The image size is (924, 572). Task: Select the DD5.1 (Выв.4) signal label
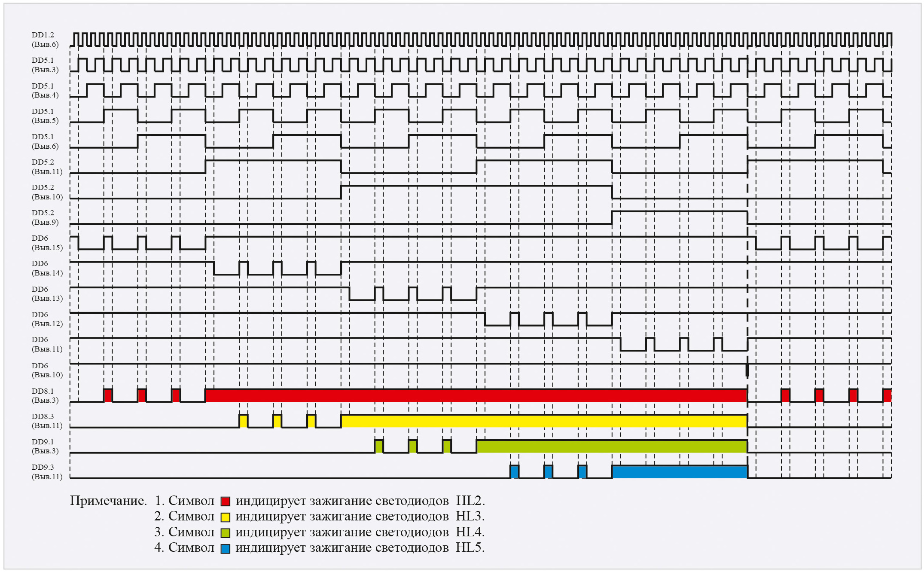point(45,91)
